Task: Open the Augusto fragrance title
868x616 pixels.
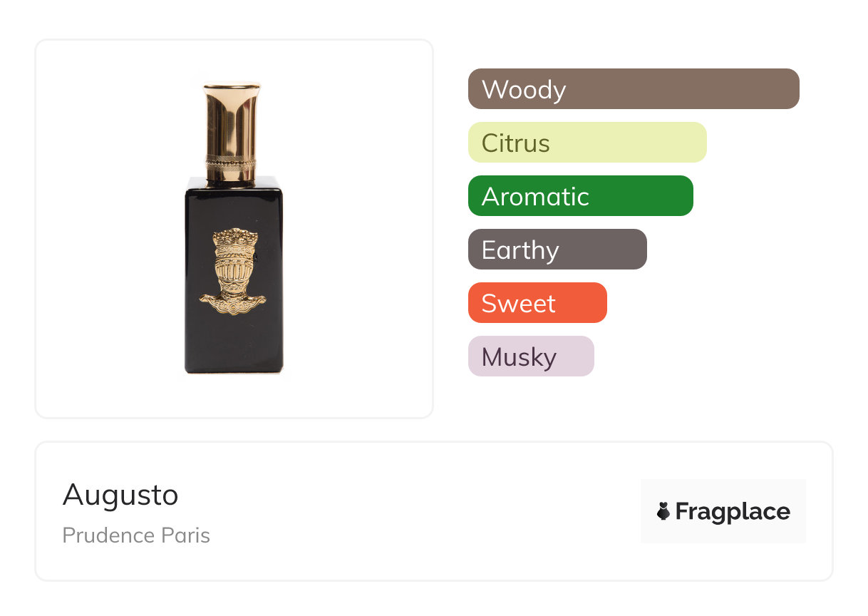Action: (120, 495)
